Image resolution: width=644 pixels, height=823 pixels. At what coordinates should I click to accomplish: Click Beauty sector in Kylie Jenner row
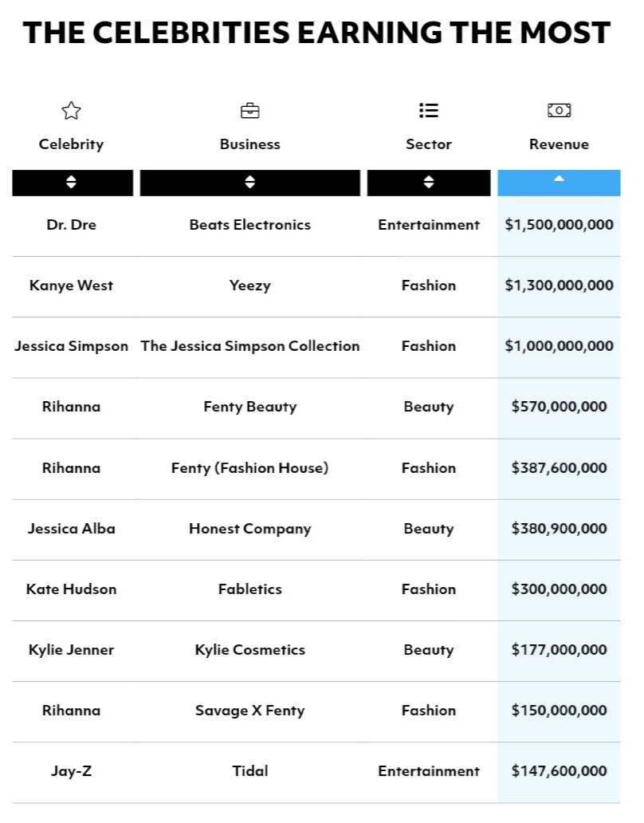click(429, 650)
